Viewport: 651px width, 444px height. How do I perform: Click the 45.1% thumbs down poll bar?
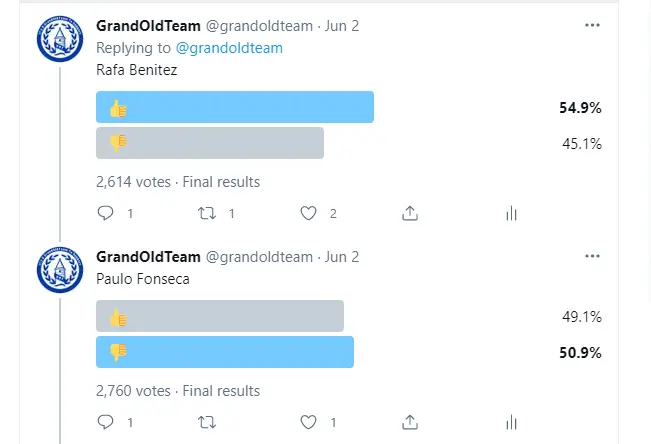(x=209, y=143)
